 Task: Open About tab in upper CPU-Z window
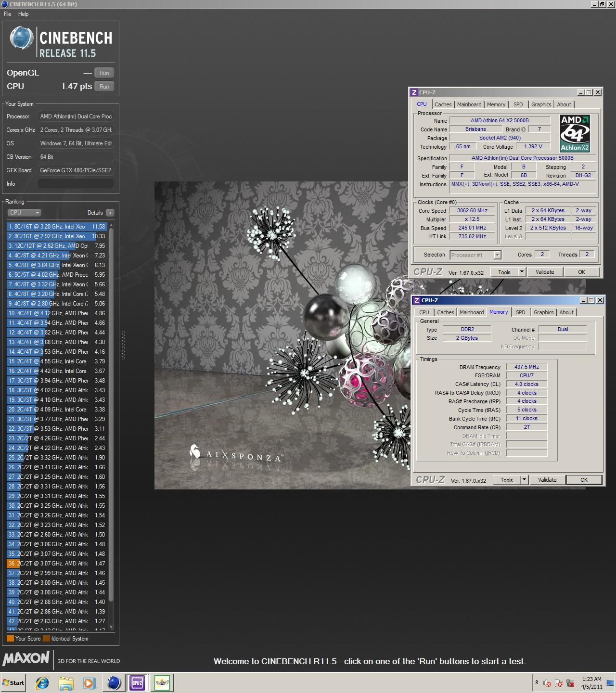[564, 104]
